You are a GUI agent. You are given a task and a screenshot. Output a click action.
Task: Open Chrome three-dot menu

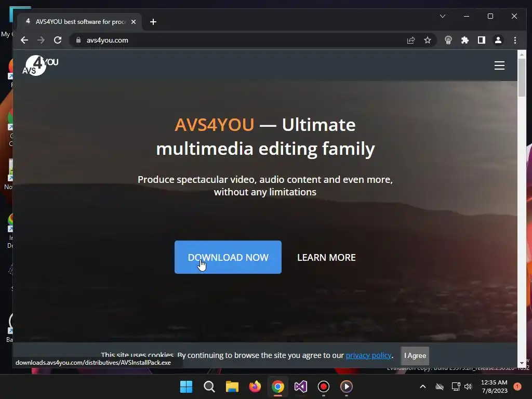pos(515,40)
